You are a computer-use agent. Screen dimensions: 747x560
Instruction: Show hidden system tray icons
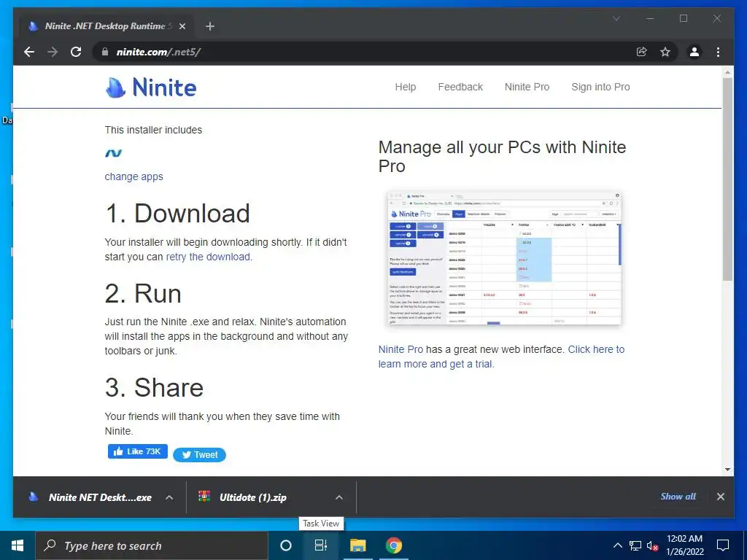(x=617, y=545)
